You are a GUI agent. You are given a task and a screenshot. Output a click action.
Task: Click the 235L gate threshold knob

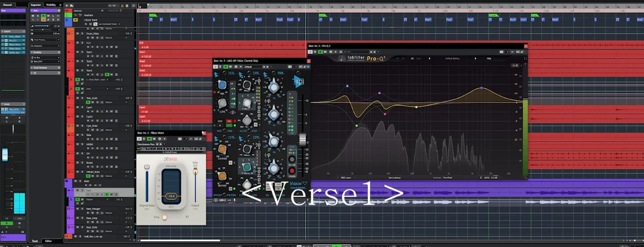click(x=247, y=85)
